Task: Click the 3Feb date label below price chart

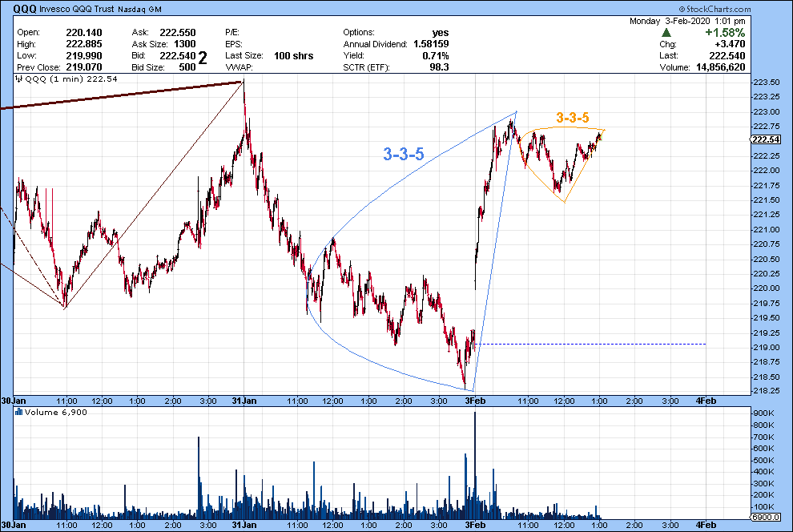Action: 475,401
